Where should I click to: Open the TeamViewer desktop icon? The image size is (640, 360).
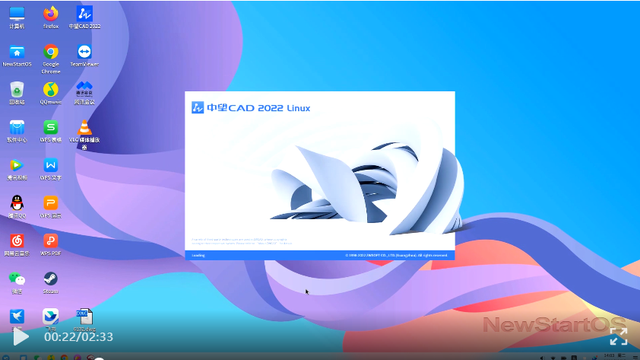[84, 56]
